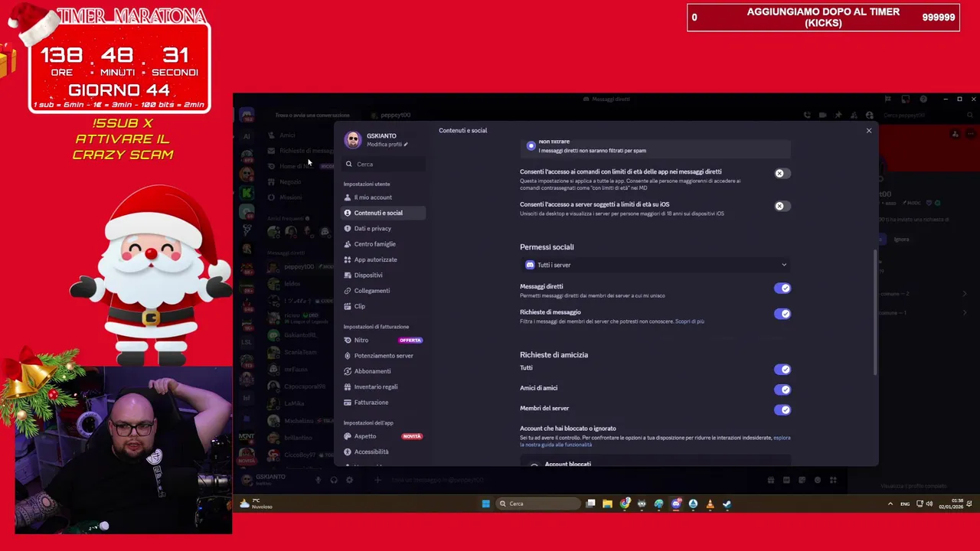Disable Messaggi diretti toggle
Viewport: 980px width, 551px height.
(782, 289)
